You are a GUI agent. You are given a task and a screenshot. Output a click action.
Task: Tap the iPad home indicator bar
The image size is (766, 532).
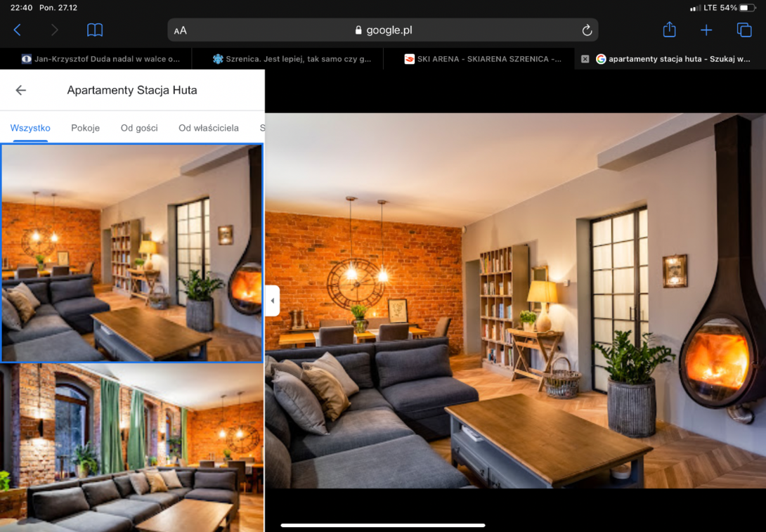click(x=383, y=526)
